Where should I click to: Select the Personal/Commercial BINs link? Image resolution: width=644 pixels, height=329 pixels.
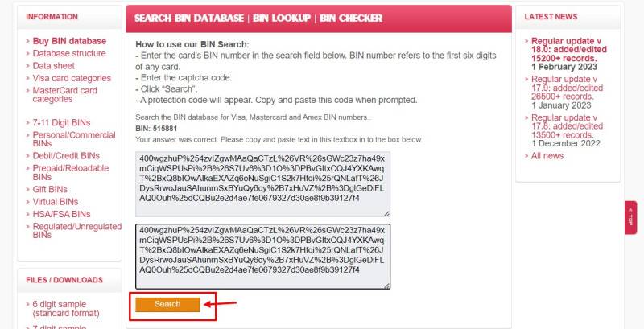click(74, 139)
